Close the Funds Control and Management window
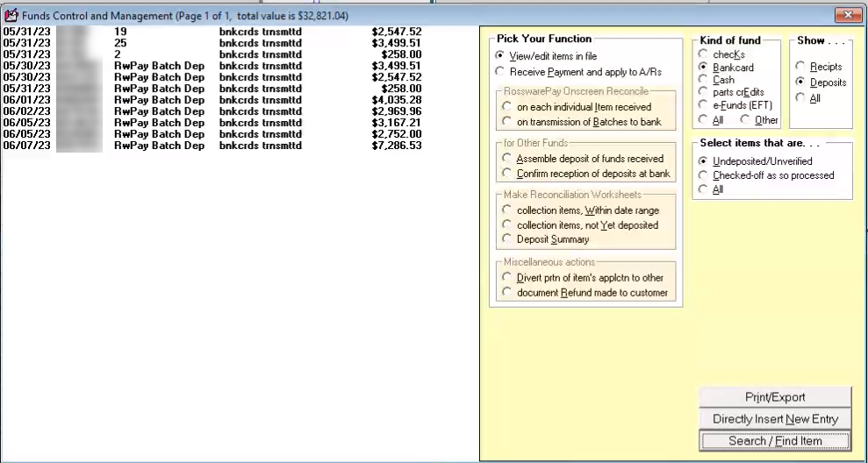The width and height of the screenshot is (868, 463). point(848,15)
